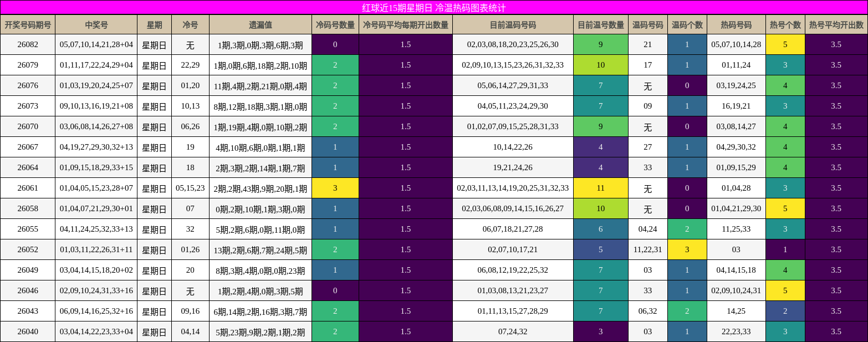Image resolution: width=868 pixels, height=342 pixels.
Task: Select issue number 26082
Action: pos(28,44)
